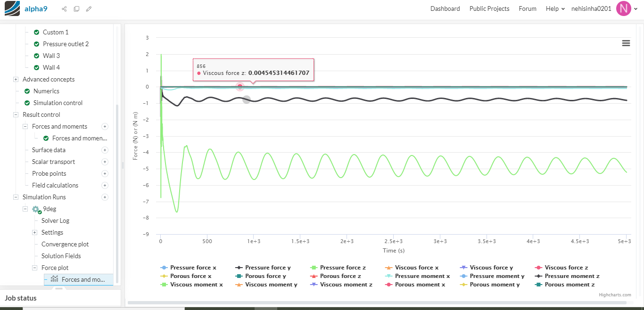Collapse the Result control node
This screenshot has height=310, width=644.
[x=16, y=114]
